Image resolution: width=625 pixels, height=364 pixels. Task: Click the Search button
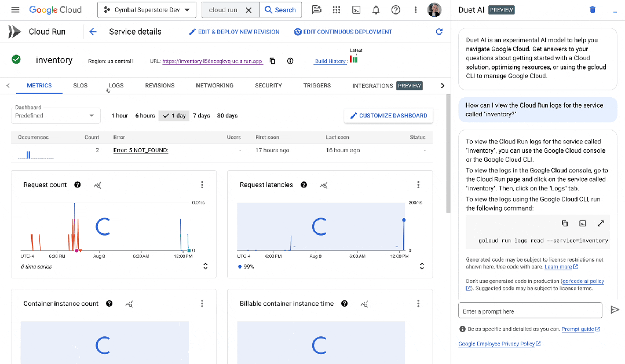280,10
